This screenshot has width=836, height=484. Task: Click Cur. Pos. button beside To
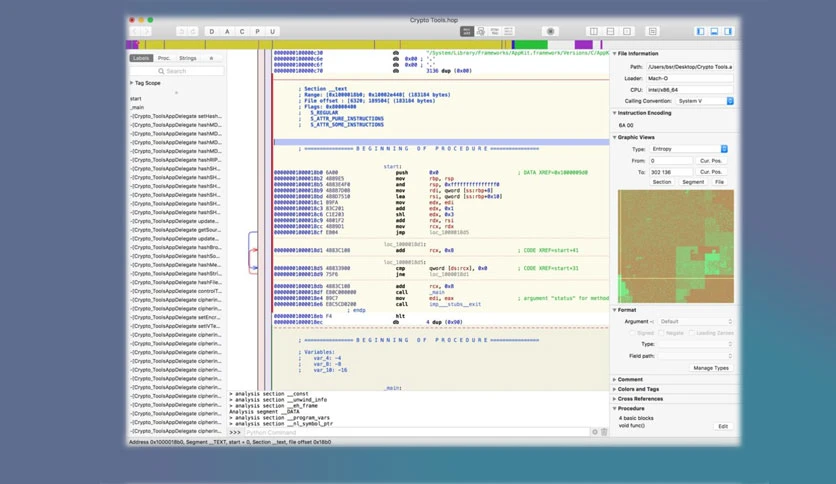click(x=711, y=172)
